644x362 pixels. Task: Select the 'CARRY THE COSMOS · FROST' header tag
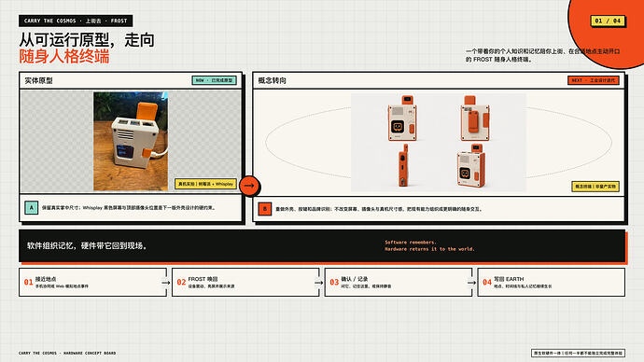(x=76, y=21)
